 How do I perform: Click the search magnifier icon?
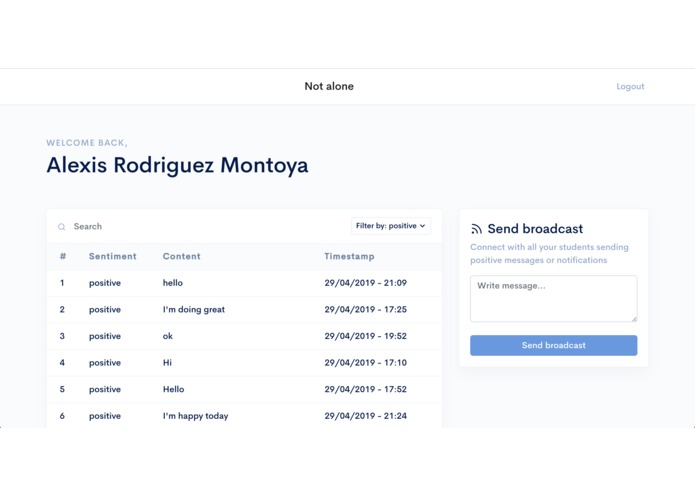coord(62,227)
